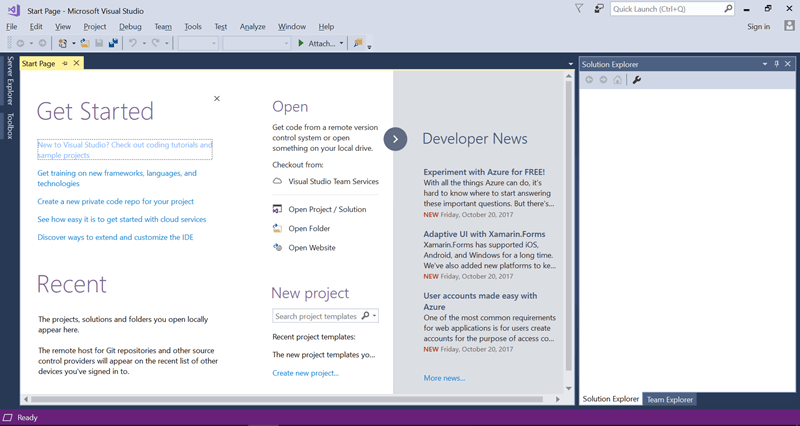800x426 pixels.
Task: Click the account profile picture icon
Action: [x=790, y=26]
